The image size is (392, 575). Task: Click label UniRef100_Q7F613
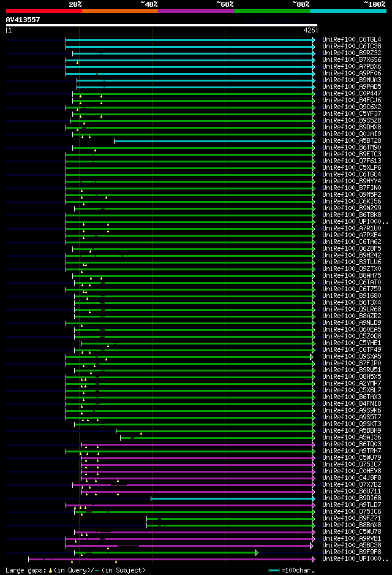[x=352, y=161]
